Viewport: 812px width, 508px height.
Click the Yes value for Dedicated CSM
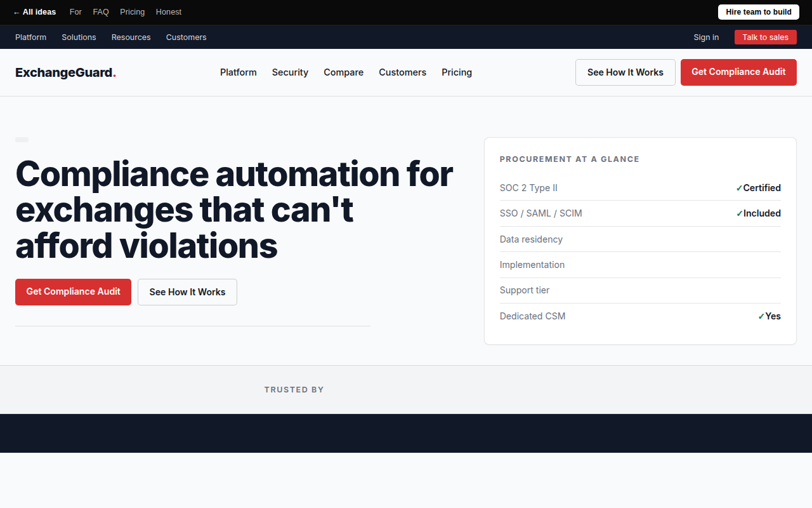tap(769, 316)
